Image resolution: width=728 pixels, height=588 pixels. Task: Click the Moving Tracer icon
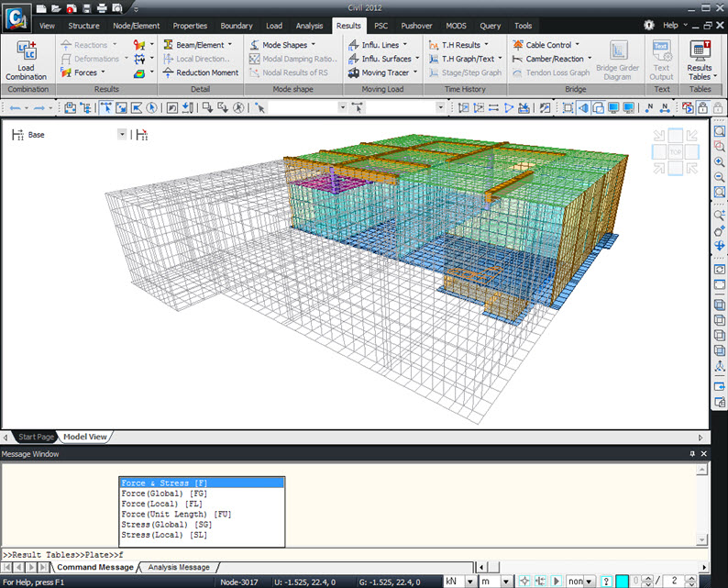point(354,72)
